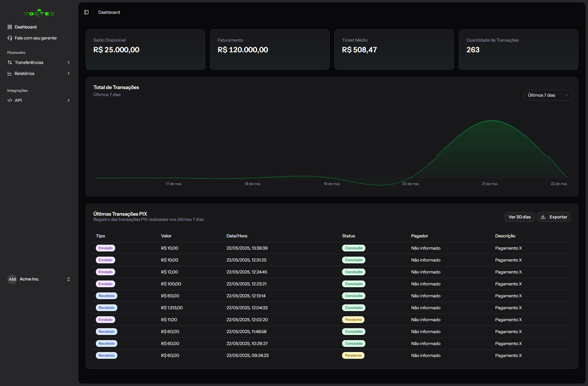The width and height of the screenshot is (588, 386).
Task: Click the Pendente status at 12:02:20
Action: pos(353,320)
